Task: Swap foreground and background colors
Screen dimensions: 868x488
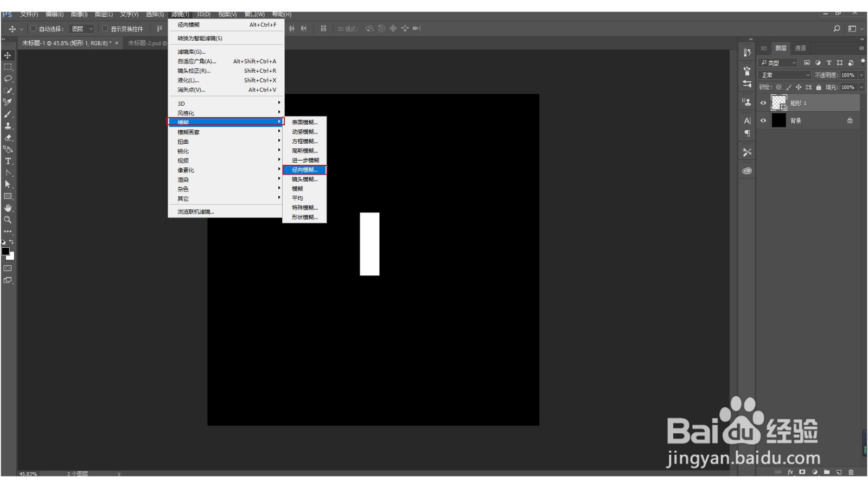Action: (x=11, y=242)
